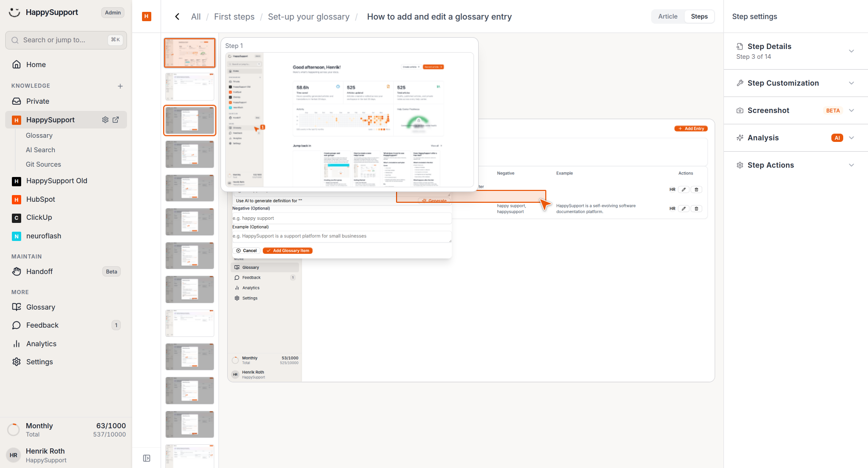Expand the Screenshot beta section
Image resolution: width=868 pixels, height=468 pixels.
pyautogui.click(x=796, y=110)
